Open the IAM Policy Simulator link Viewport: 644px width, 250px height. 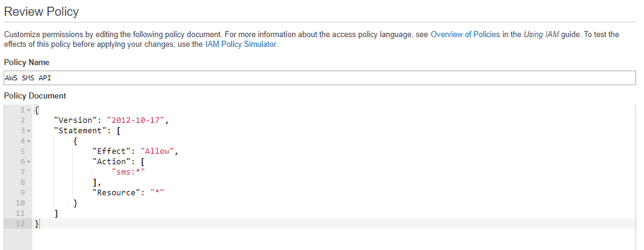(240, 44)
